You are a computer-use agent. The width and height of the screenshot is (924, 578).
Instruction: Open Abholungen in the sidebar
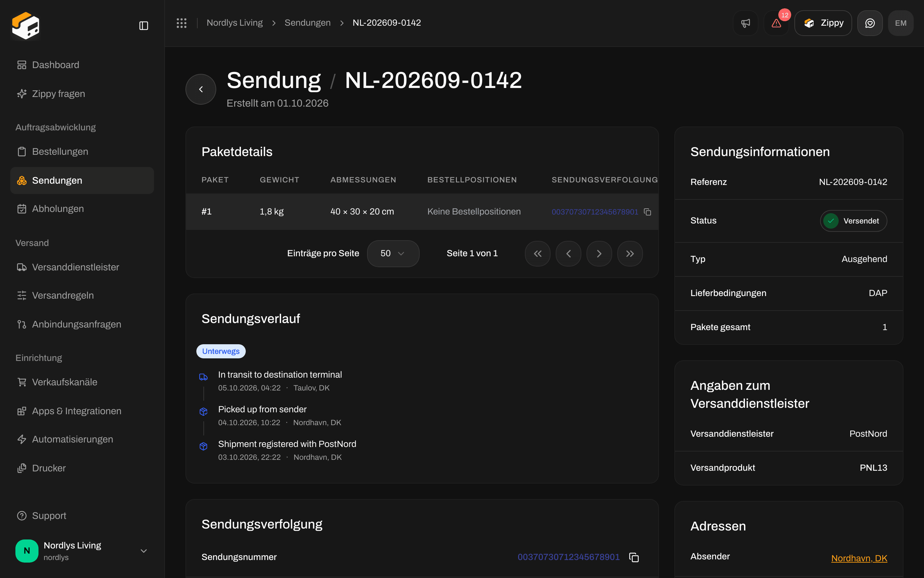coord(82,209)
